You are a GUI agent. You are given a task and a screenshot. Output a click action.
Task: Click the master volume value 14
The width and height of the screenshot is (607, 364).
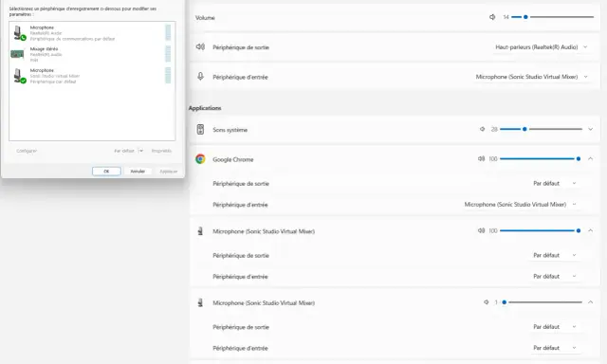(506, 17)
